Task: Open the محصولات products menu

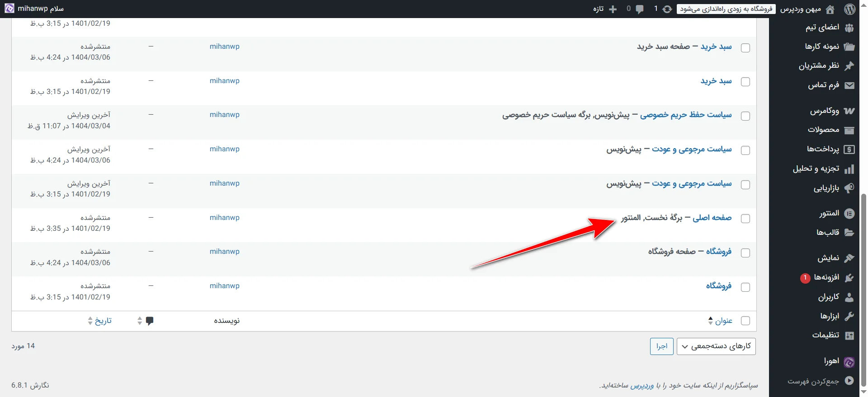Action: click(823, 130)
